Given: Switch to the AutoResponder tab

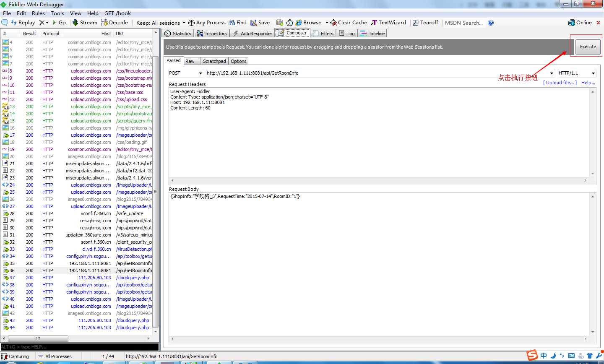Looking at the screenshot, I should tap(253, 34).
